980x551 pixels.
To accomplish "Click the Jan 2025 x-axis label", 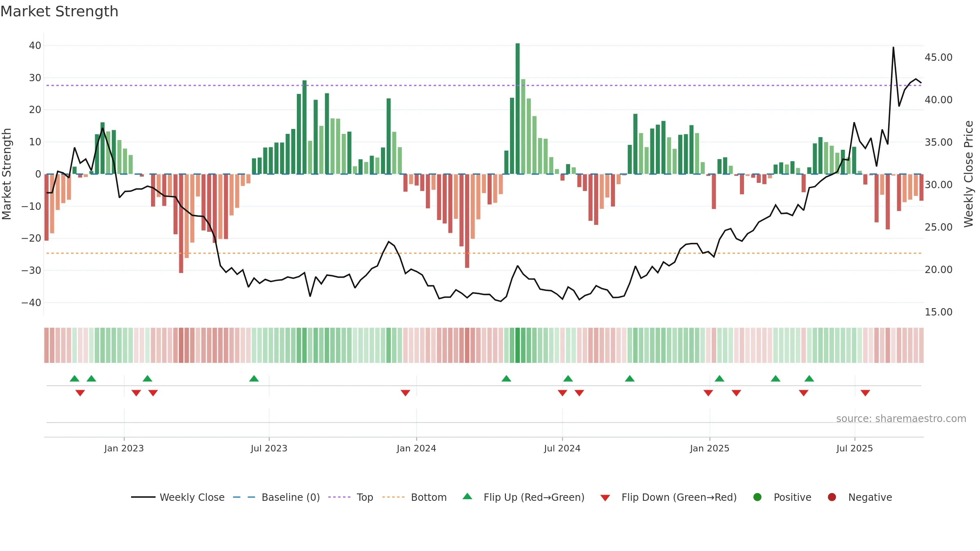I will pos(710,449).
